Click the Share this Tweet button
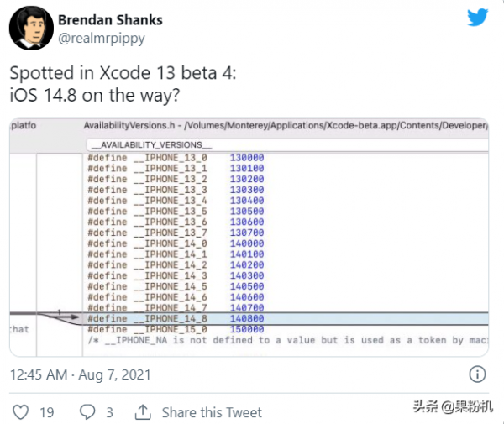 (x=212, y=412)
